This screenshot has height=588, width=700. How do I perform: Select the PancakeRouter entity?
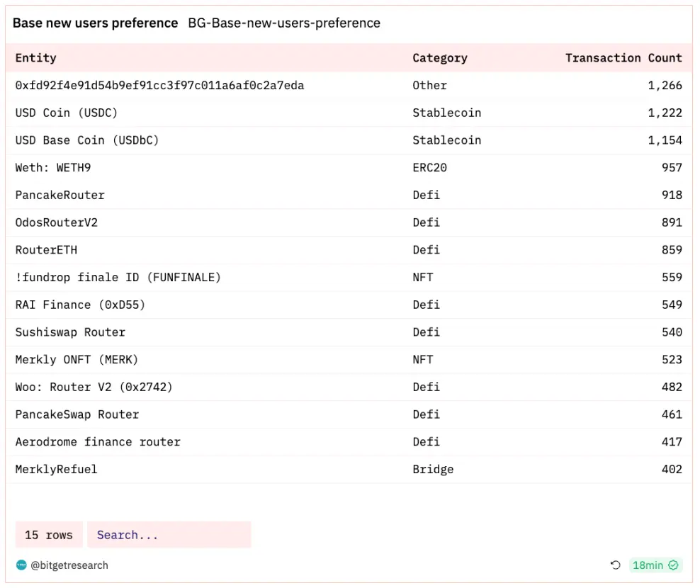click(x=60, y=195)
